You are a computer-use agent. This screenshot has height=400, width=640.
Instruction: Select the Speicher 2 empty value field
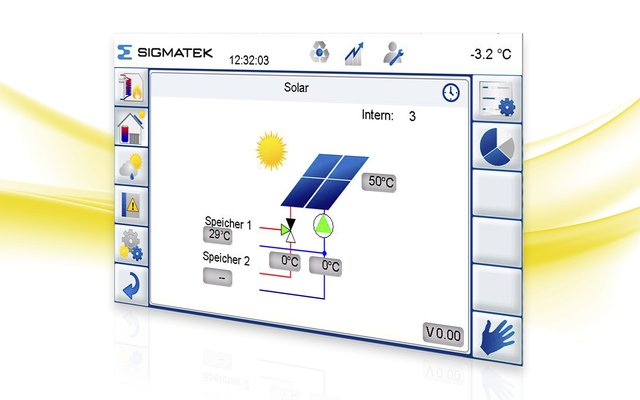click(x=218, y=277)
